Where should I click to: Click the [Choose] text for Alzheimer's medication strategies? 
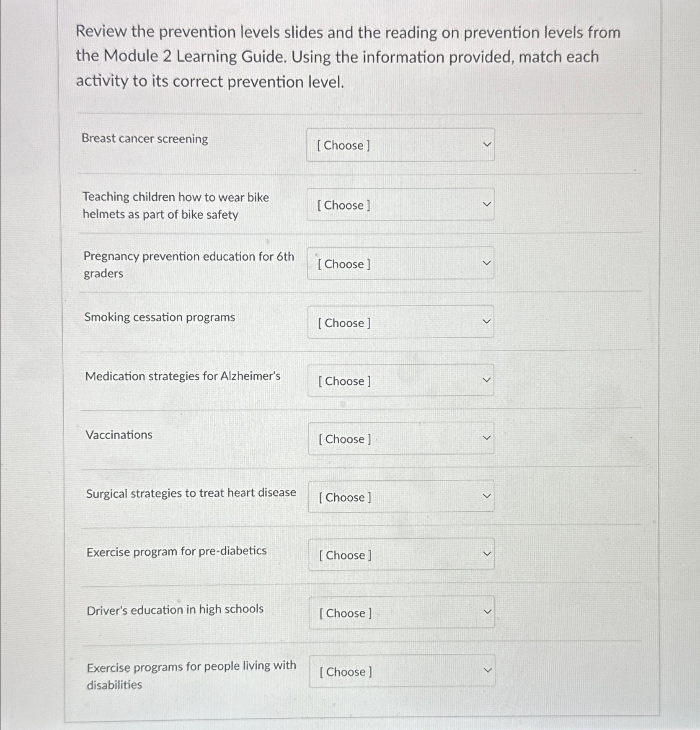point(344,381)
